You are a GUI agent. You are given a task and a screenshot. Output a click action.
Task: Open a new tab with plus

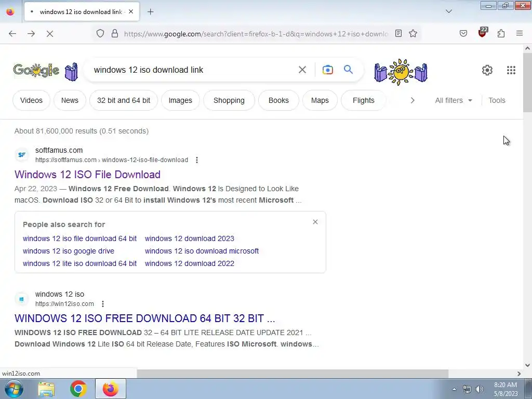[x=151, y=12]
